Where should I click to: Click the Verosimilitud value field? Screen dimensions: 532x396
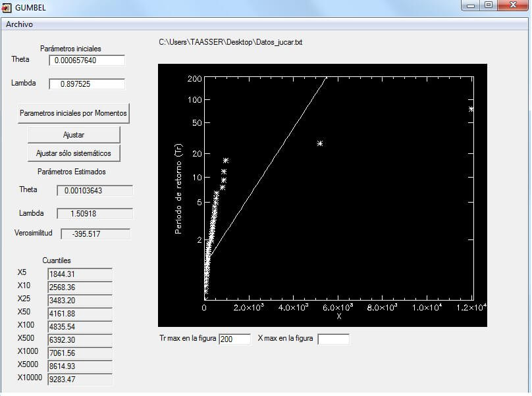coord(95,234)
